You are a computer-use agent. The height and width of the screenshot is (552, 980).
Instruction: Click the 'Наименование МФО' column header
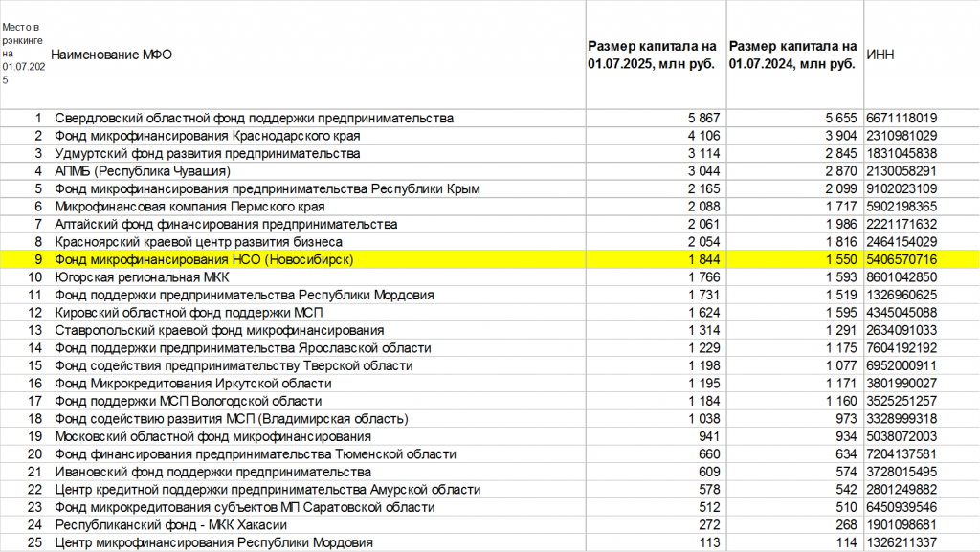(112, 55)
